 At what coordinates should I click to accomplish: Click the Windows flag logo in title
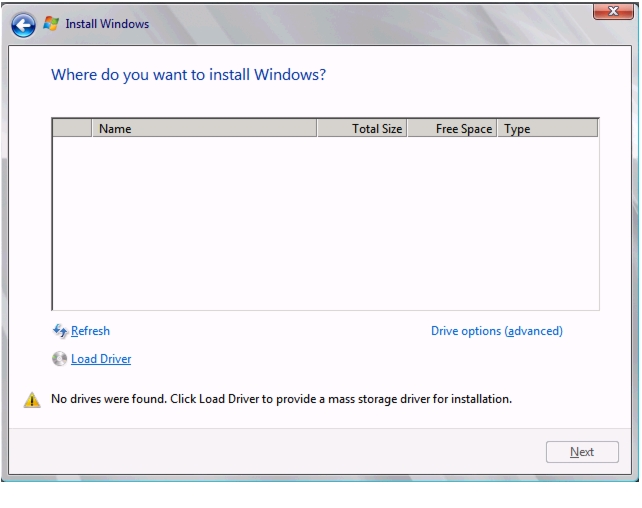(51, 23)
